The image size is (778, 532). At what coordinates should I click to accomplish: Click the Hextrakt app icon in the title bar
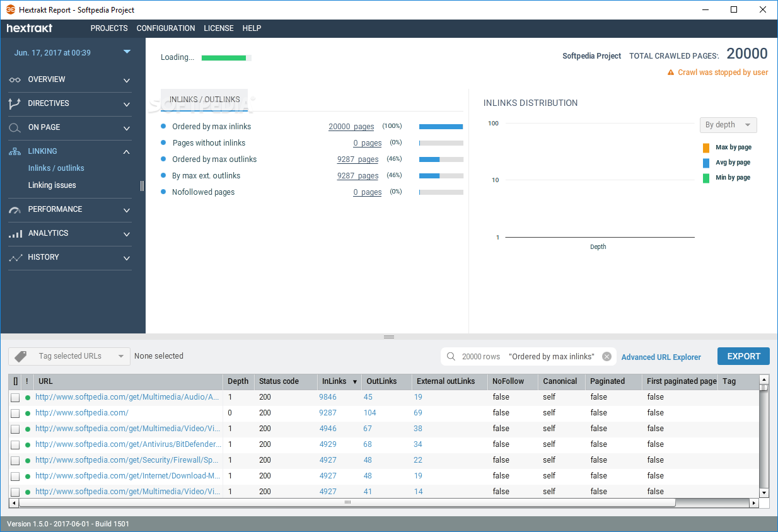(x=11, y=10)
